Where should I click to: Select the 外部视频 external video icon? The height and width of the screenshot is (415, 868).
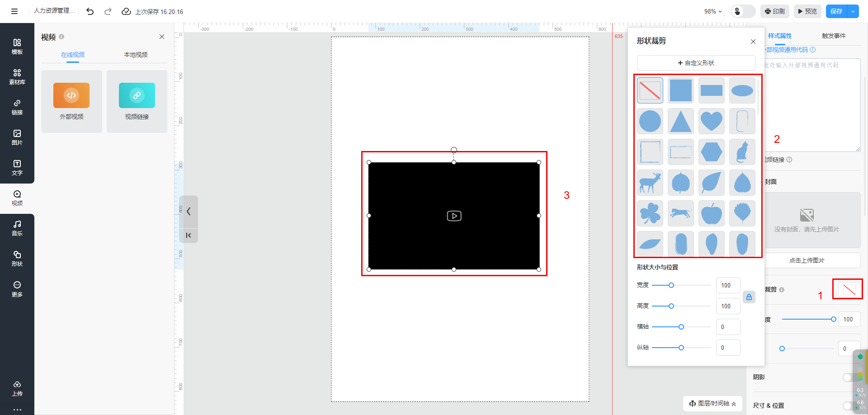71,95
